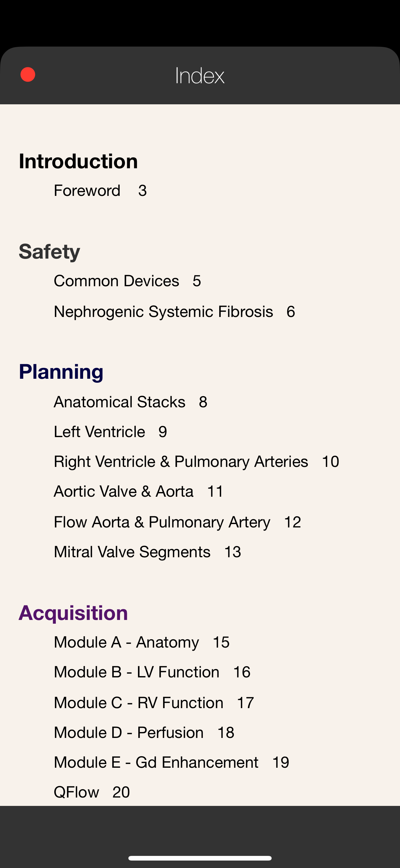Tap the purple Acquisition heading
Image resolution: width=400 pixels, height=868 pixels.
point(73,613)
